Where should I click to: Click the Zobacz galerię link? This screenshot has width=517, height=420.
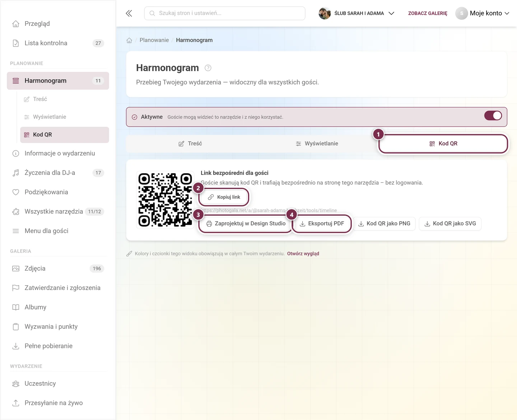tap(428, 13)
